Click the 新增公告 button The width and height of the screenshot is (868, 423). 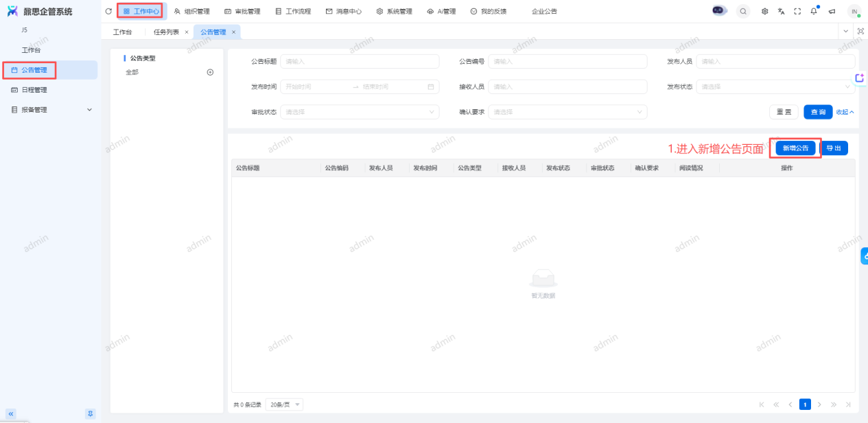pos(795,148)
